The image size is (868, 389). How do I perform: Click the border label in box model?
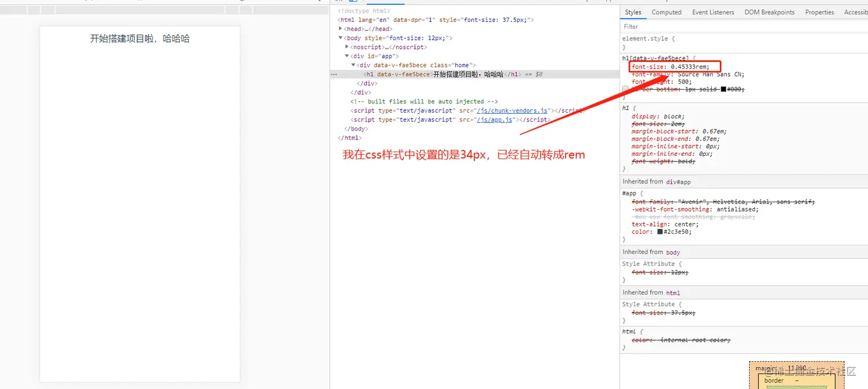[774, 380]
